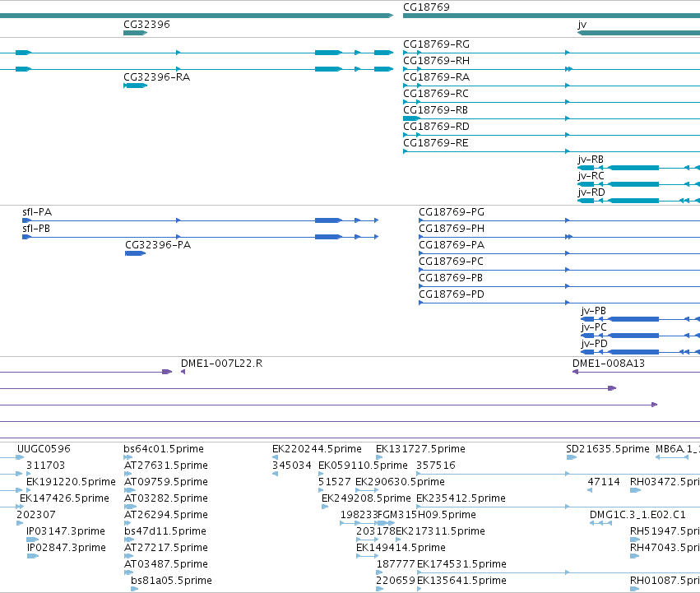
Task: Click EST label bs64c01.5prime
Action: [x=164, y=449]
